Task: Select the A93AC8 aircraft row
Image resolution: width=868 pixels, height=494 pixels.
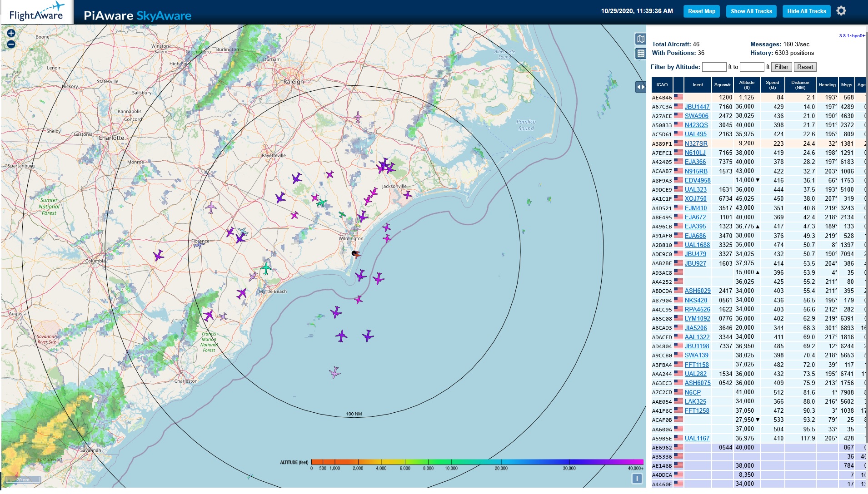Action: 758,272
